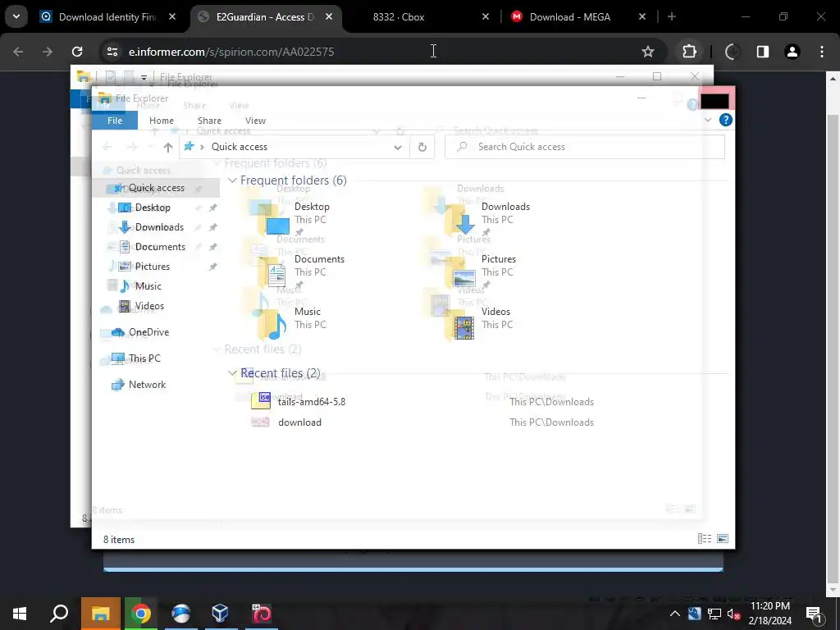Viewport: 840px width, 630px height.
Task: Select OneDrive in the navigation pane
Action: click(x=148, y=332)
